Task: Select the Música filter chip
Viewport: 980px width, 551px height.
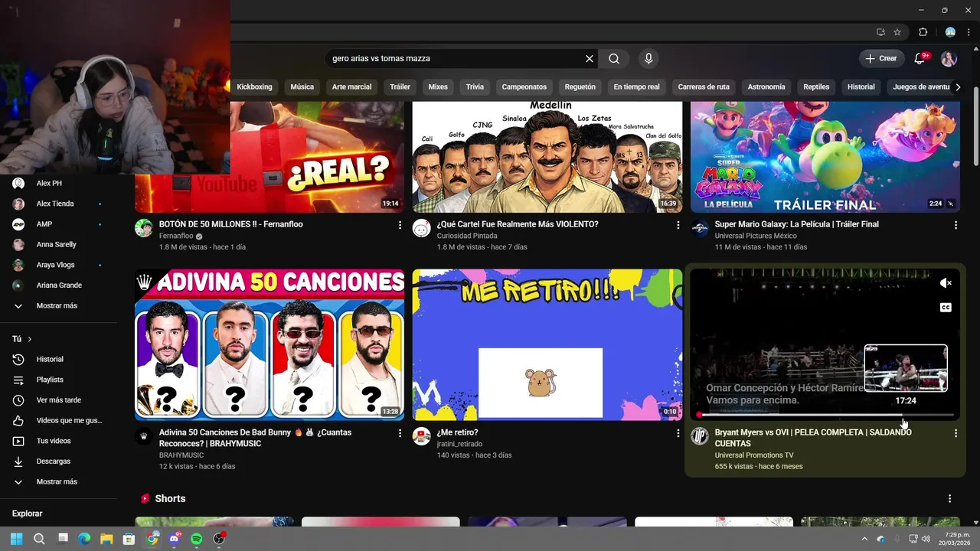Action: tap(302, 87)
